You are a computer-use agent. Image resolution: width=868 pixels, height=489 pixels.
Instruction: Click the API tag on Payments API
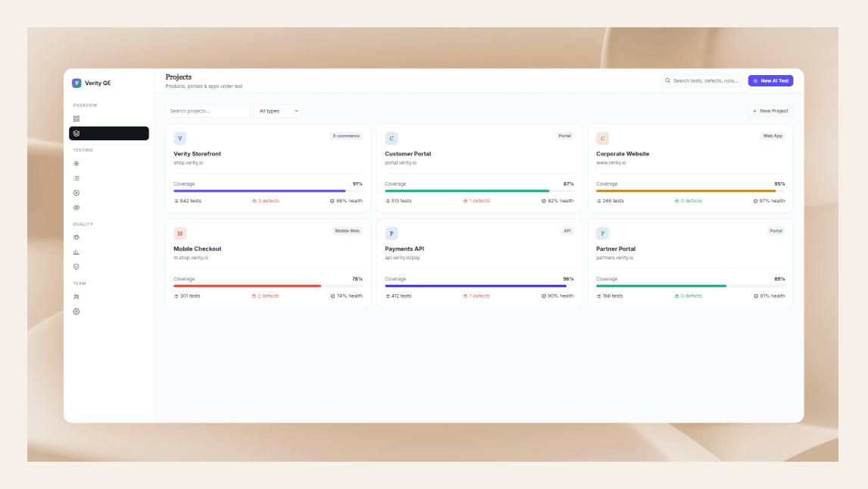click(x=567, y=231)
